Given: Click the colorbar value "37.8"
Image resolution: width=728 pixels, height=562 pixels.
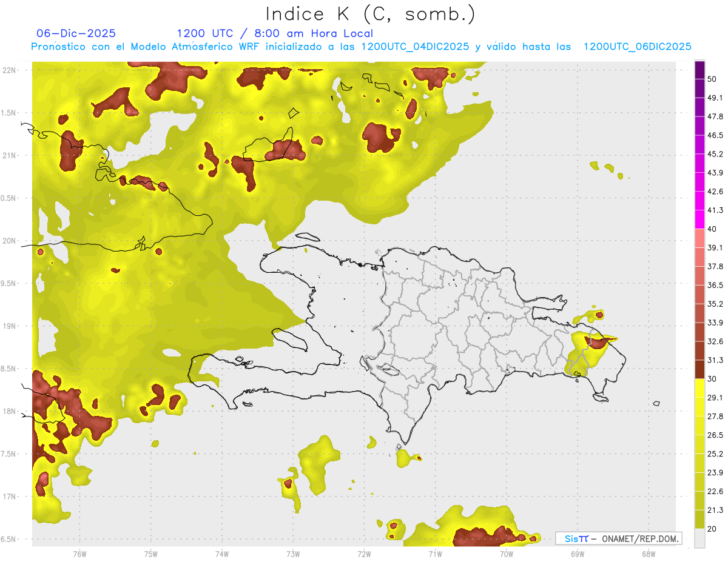Looking at the screenshot, I should tap(715, 267).
